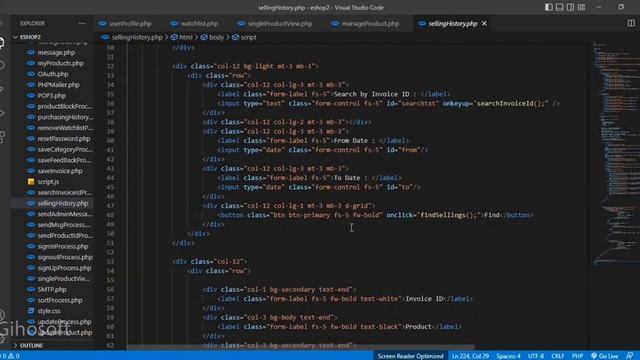Open productBlockProc... file
The width and height of the screenshot is (640, 360).
(x=64, y=107)
